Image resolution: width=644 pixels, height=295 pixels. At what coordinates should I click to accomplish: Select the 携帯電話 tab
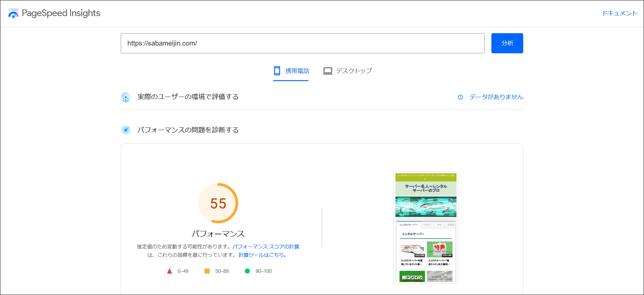[x=291, y=71]
